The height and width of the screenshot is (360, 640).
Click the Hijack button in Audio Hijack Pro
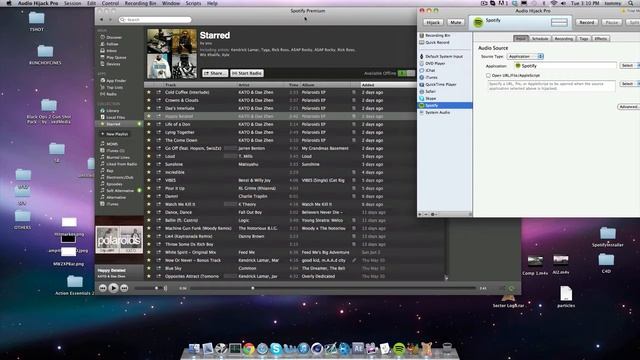tap(433, 22)
